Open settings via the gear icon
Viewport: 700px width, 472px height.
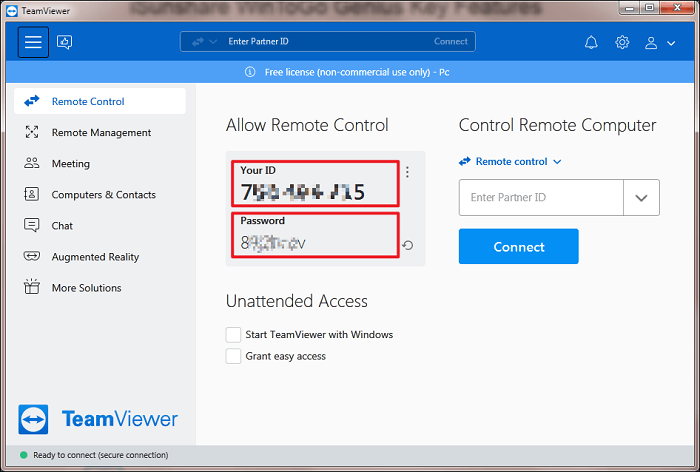tap(622, 42)
